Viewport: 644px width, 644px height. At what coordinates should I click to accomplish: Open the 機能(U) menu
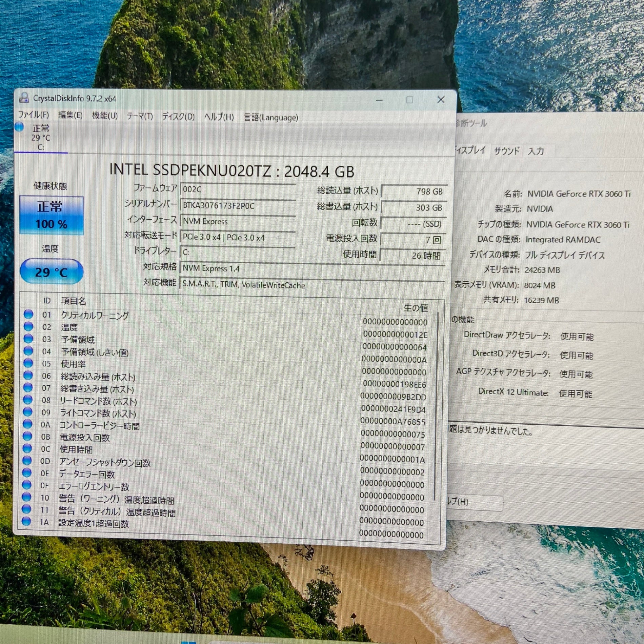[x=105, y=116]
